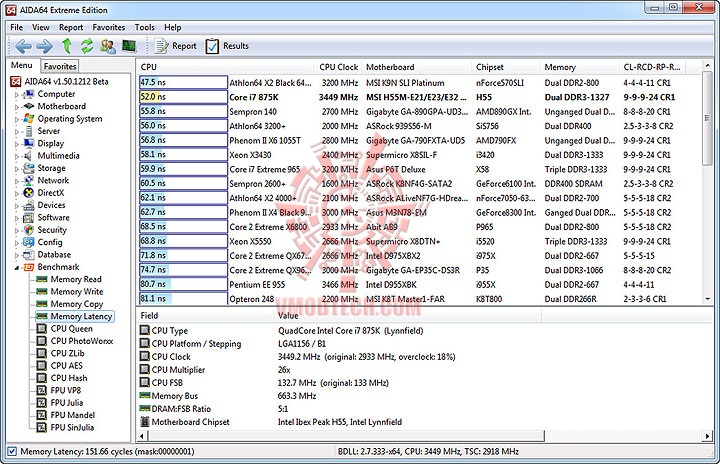Open the Tools menu

(145, 28)
